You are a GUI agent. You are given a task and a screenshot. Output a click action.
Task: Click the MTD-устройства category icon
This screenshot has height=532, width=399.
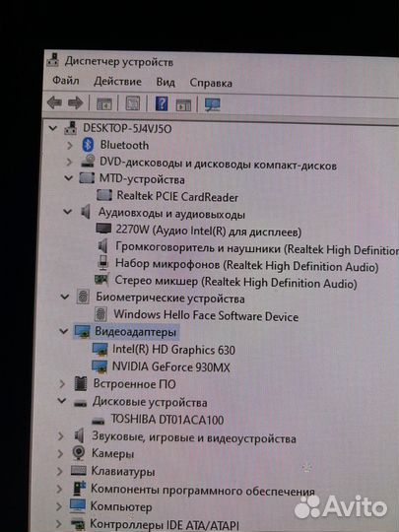click(x=87, y=177)
